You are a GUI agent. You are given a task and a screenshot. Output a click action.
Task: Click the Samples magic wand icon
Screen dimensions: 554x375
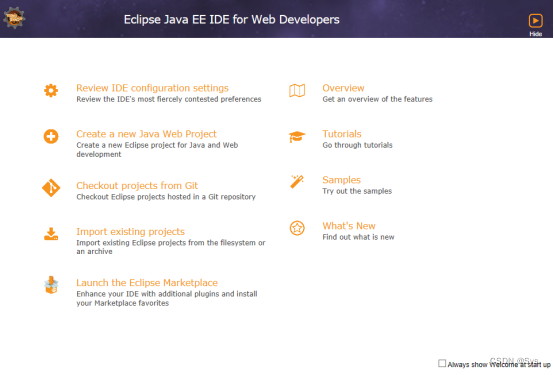[297, 182]
